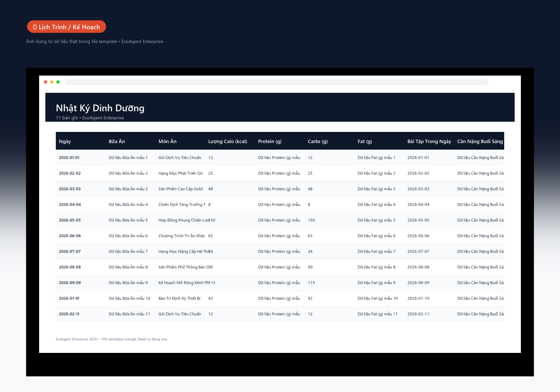Viewport: 560px width, 392px height.
Task: Click the EcoAgent Enterprise 2026 footer text
Action: 111,339
